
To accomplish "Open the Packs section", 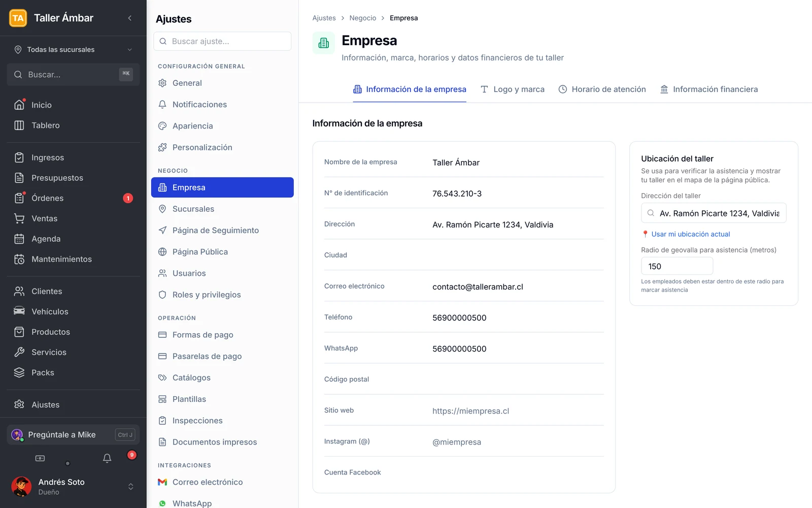I will click(x=73, y=372).
